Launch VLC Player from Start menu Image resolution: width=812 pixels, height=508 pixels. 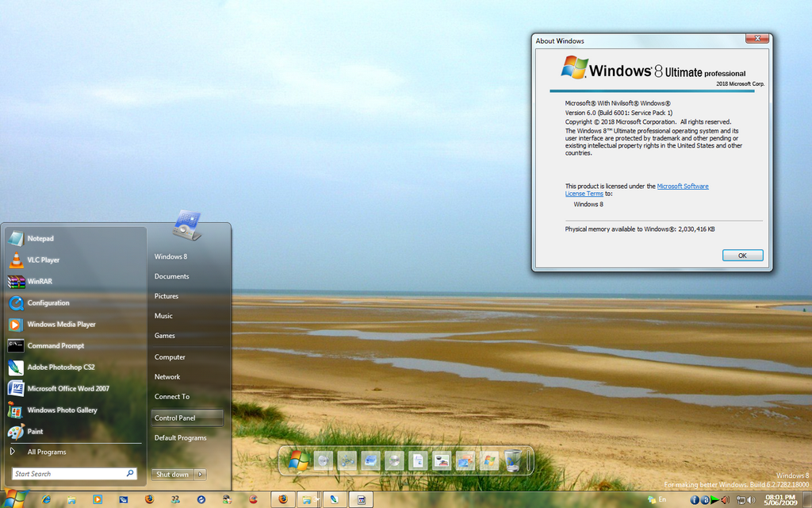(75, 260)
